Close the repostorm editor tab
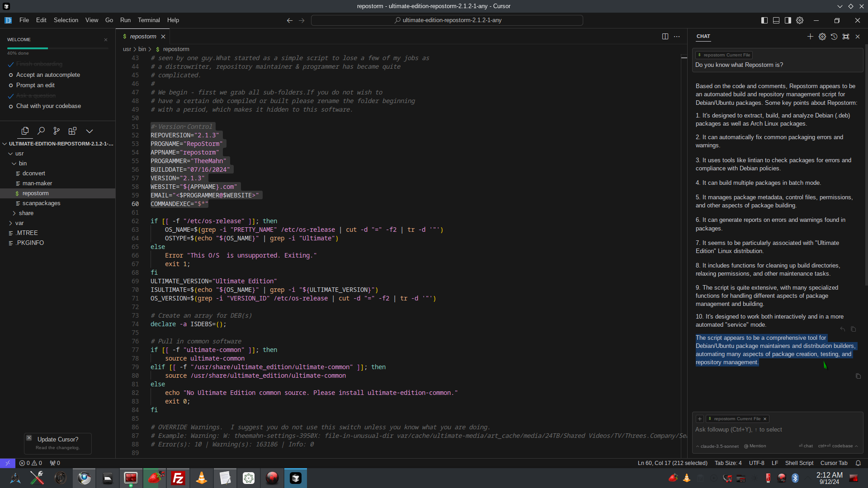The width and height of the screenshot is (868, 488). coord(163,37)
